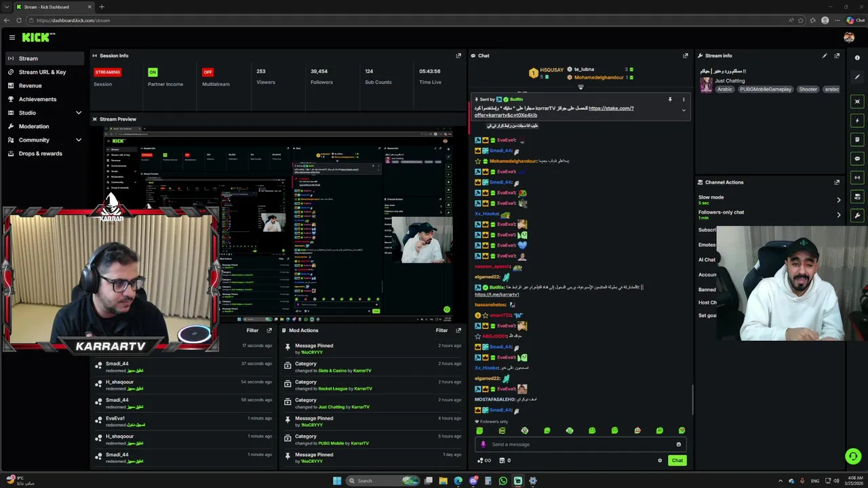Image resolution: width=868 pixels, height=488 pixels.
Task: Open the t.me/karrartv1 link in chat
Action: pos(496,294)
